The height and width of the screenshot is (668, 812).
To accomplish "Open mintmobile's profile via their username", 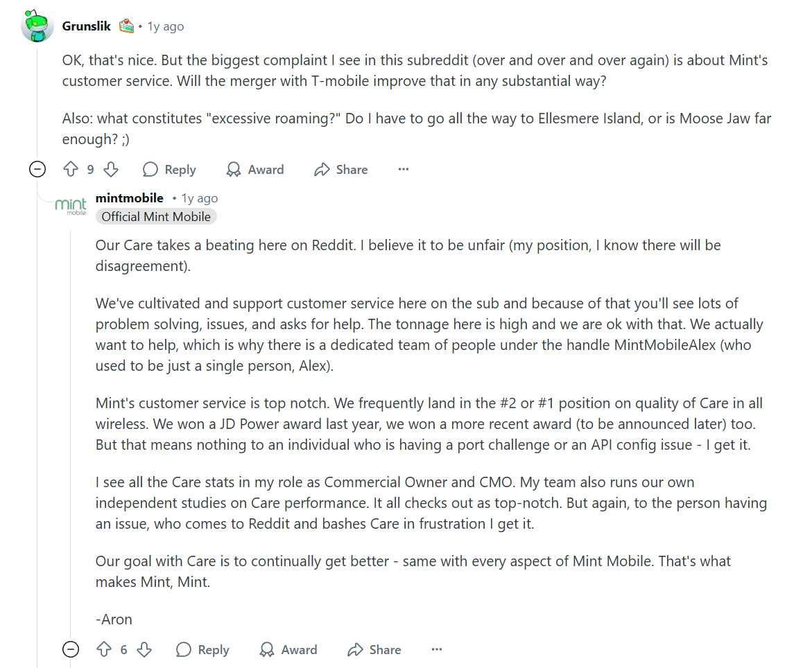I will (130, 197).
